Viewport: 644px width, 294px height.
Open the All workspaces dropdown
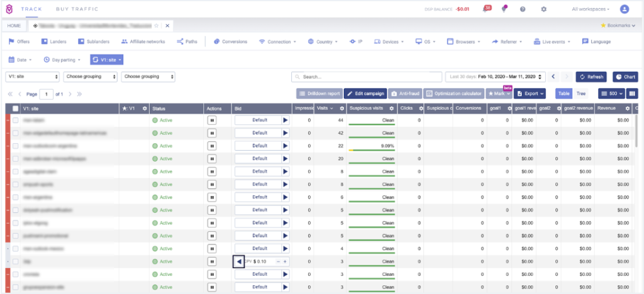[590, 9]
